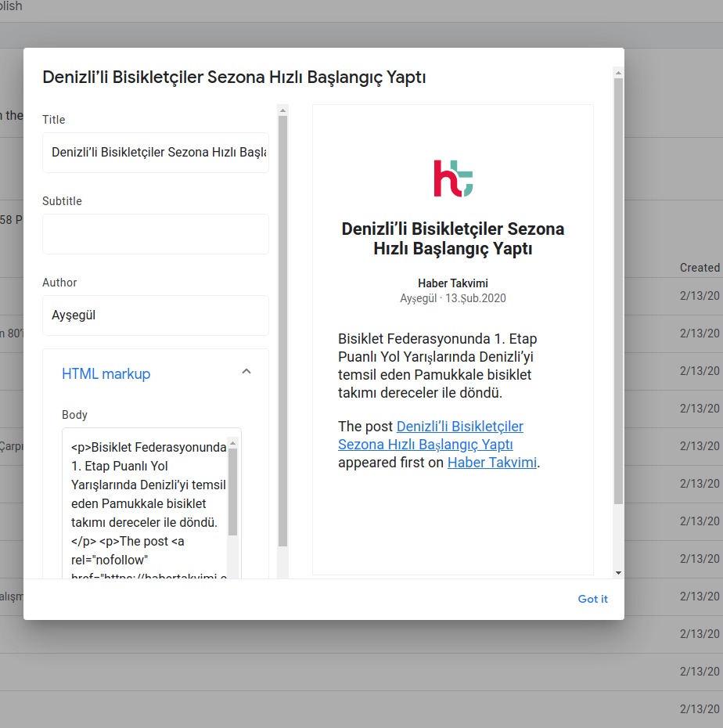Open the Denizli'li Bisikletçiler post link in preview
The image size is (723, 728).
pos(430,435)
